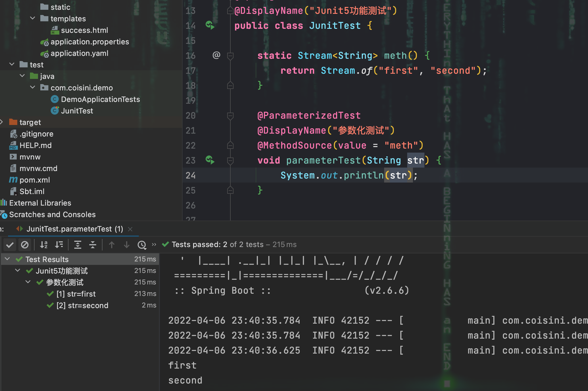Fold parameterTest method at line 23
Viewport: 588px width, 391px height.
(x=230, y=160)
